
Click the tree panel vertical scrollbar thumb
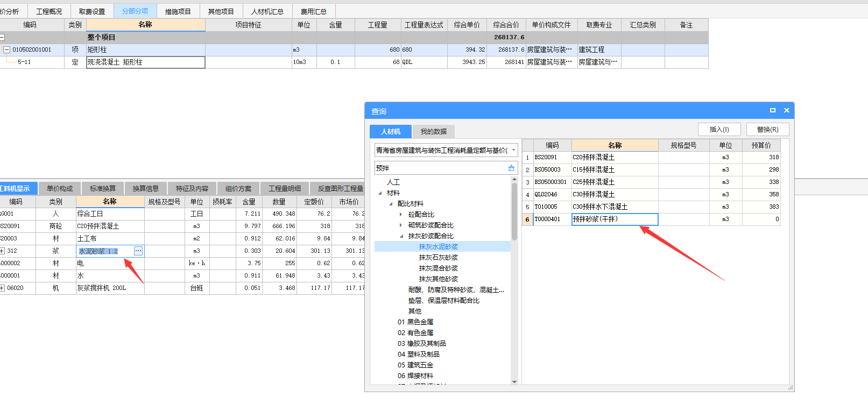pyautogui.click(x=514, y=211)
